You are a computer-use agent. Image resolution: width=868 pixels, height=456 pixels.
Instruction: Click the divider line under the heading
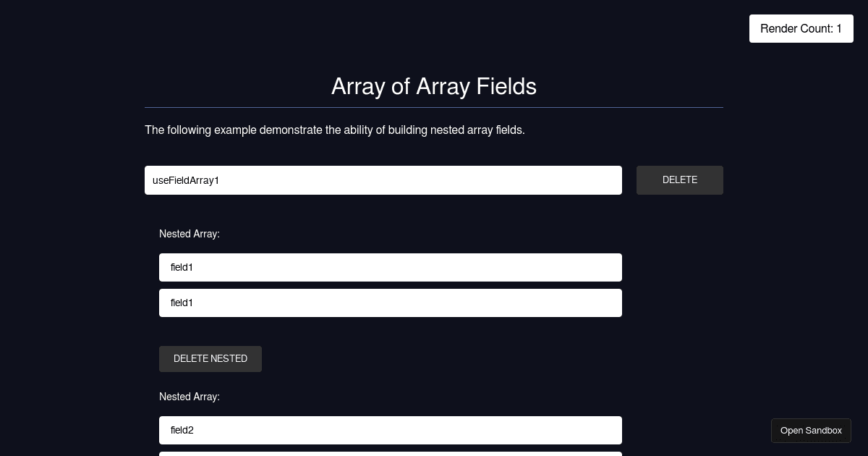point(433,107)
